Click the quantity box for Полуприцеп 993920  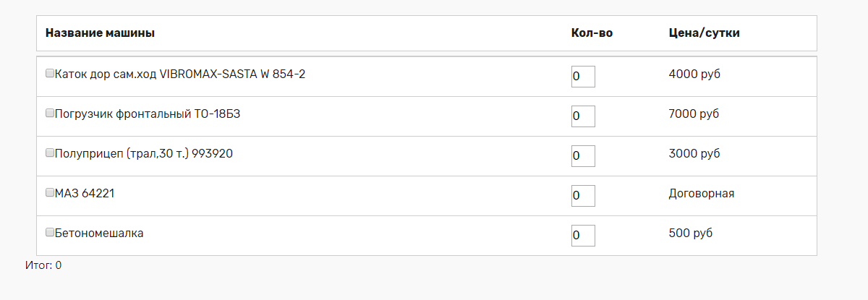tap(583, 155)
